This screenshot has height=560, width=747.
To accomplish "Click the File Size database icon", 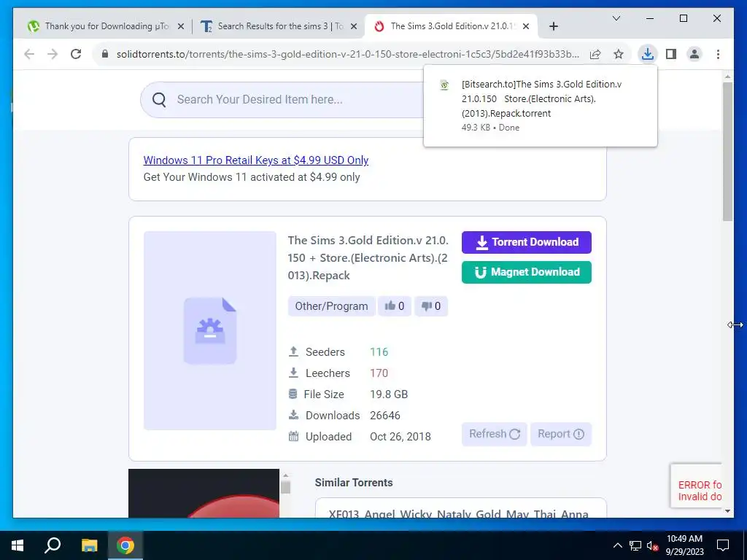I will pyautogui.click(x=293, y=394).
